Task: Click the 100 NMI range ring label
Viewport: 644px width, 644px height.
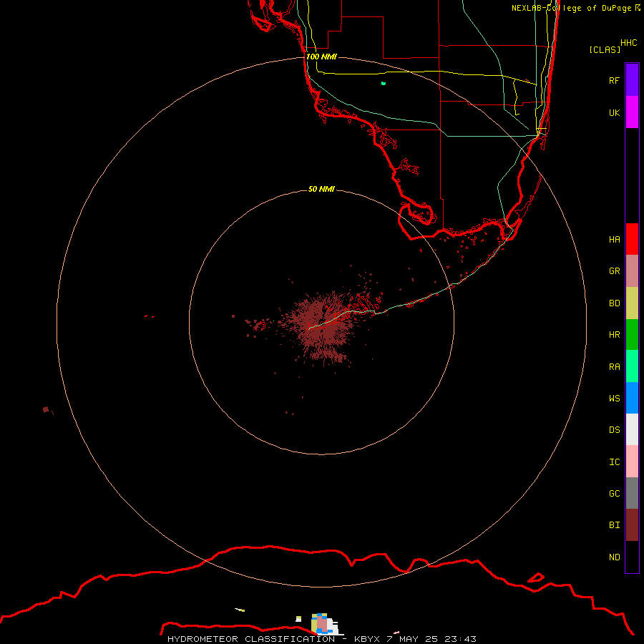Action: [321, 57]
